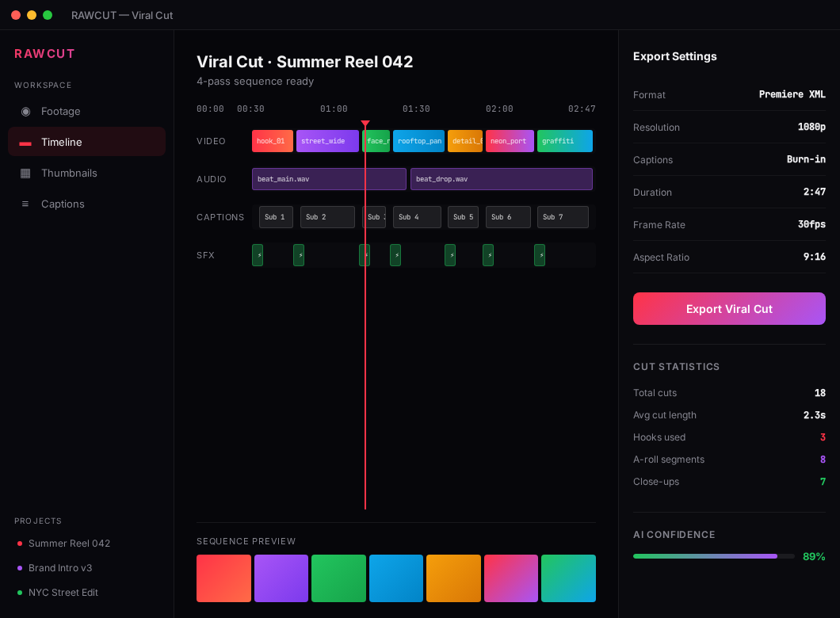The width and height of the screenshot is (840, 618).
Task: Select the Footage workspace icon
Action: [x=25, y=112]
